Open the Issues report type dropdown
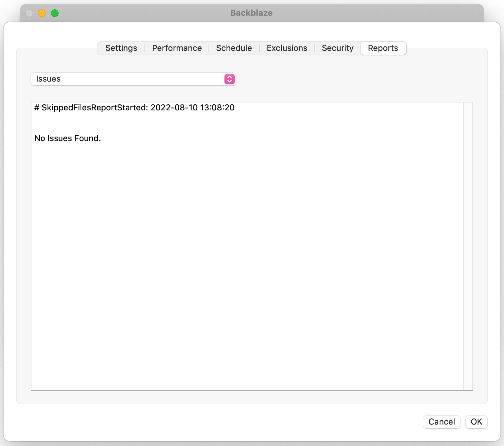 pyautogui.click(x=134, y=79)
